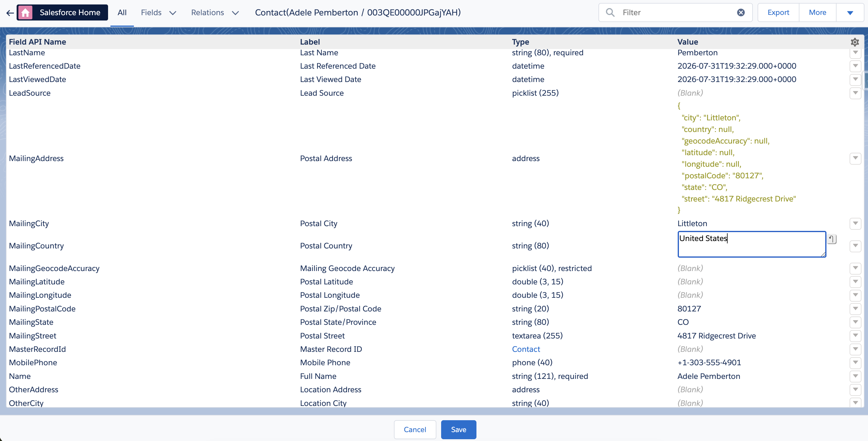
Task: Open row menu for MailingCity
Action: coord(855,223)
